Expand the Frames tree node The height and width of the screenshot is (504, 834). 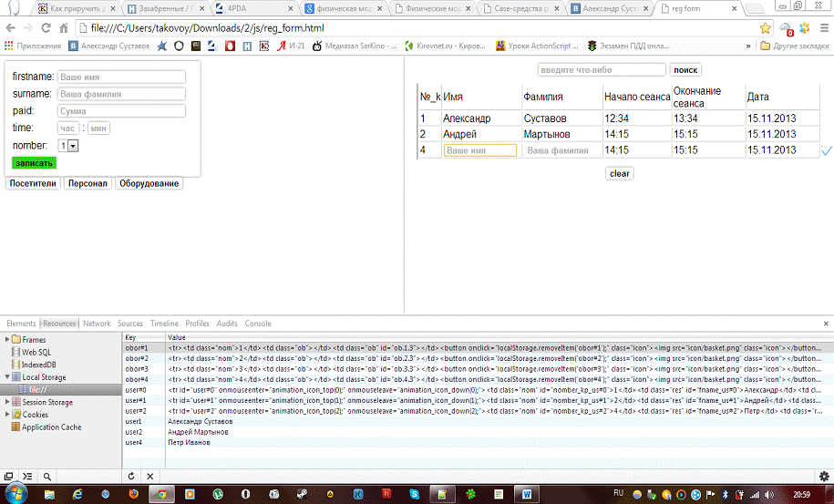tap(8, 340)
